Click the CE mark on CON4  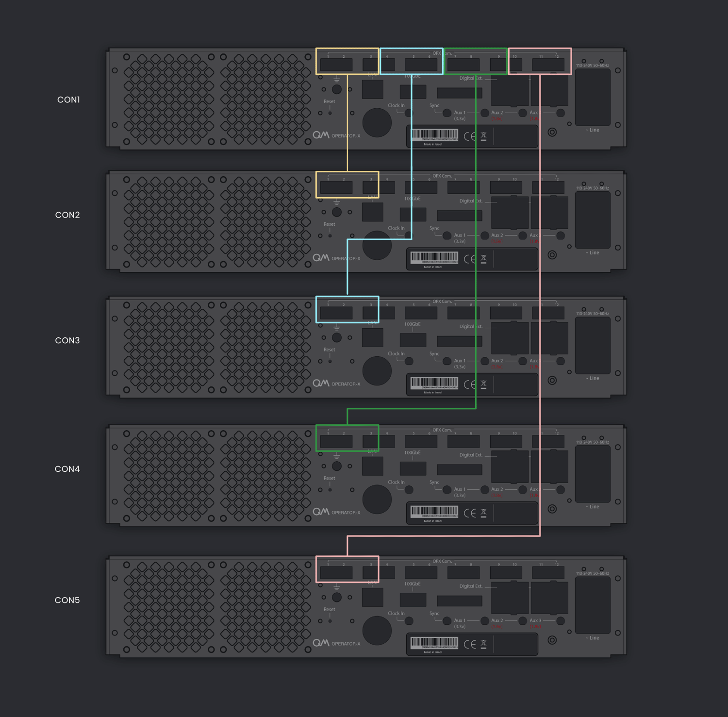click(470, 513)
